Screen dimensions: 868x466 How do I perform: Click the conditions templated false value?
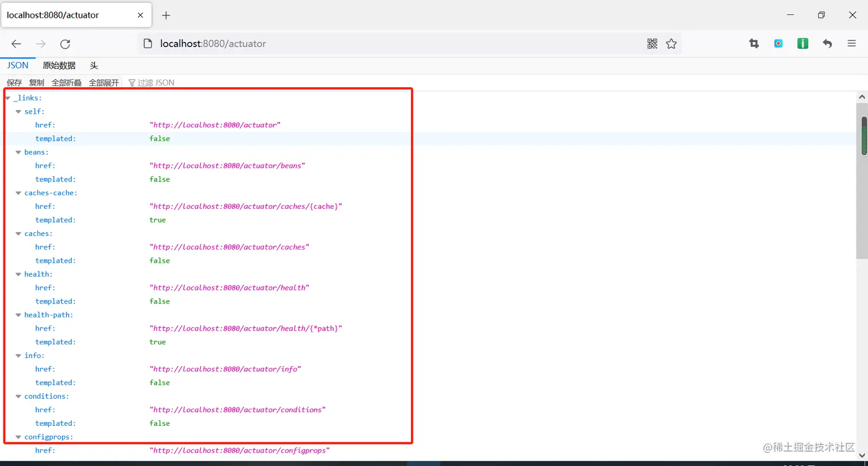coord(160,424)
